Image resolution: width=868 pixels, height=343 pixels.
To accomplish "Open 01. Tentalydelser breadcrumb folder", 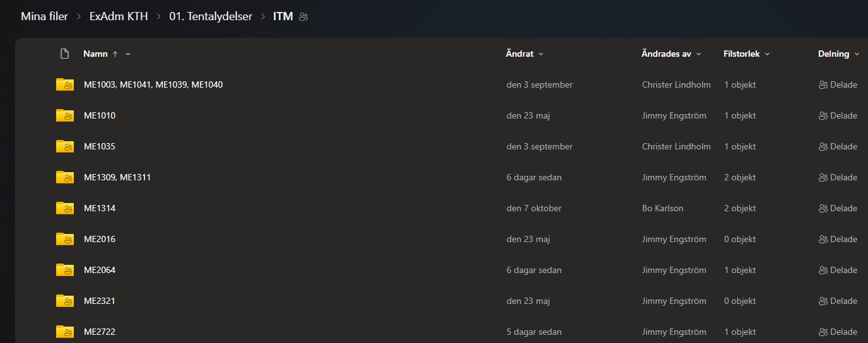I will [x=210, y=16].
